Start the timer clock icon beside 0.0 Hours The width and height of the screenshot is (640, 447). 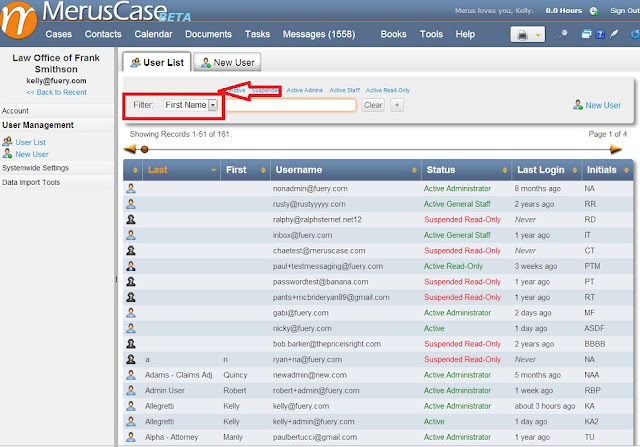pyautogui.click(x=594, y=11)
